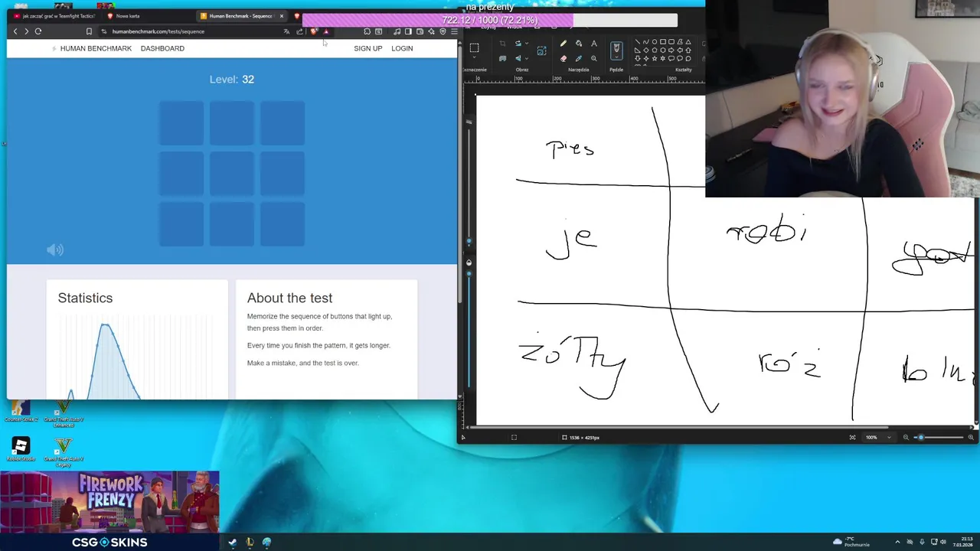The height and width of the screenshot is (551, 980).
Task: Open the selection tool dropdown arrow in Paint
Action: coord(474,57)
